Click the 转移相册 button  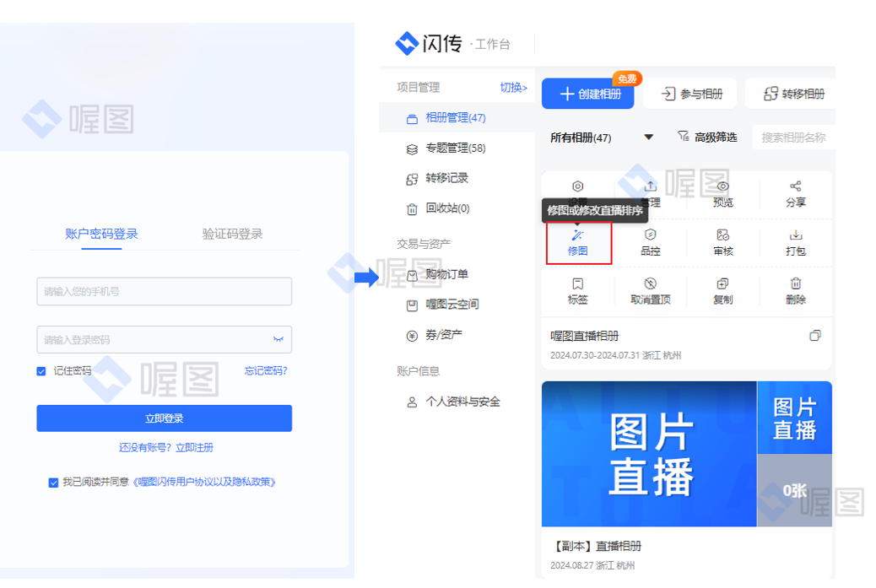(792, 94)
